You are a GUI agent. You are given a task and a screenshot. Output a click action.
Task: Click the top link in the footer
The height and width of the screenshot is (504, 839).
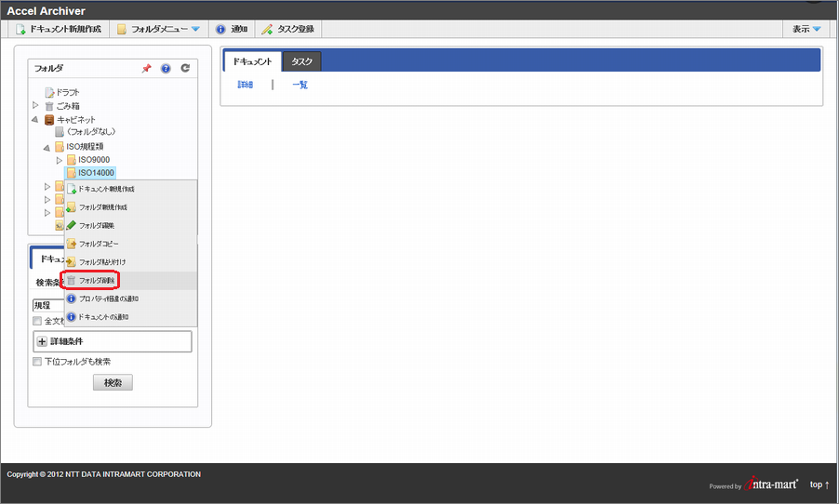pyautogui.click(x=819, y=484)
